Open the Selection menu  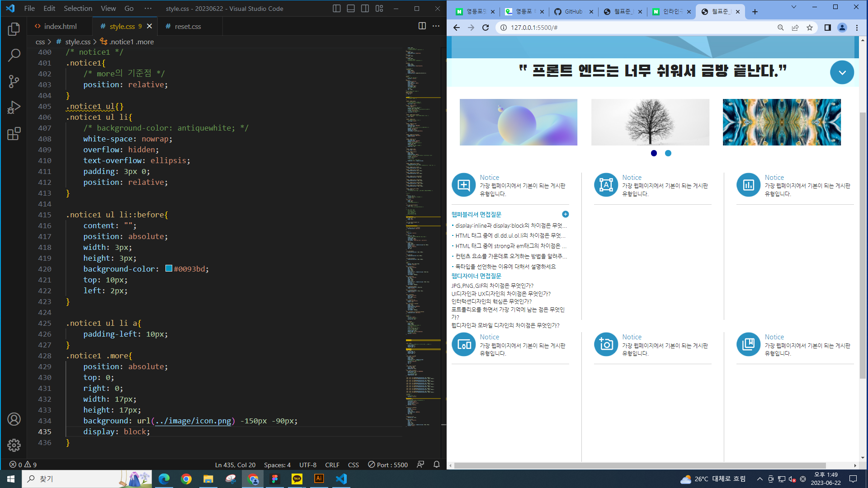click(x=78, y=9)
